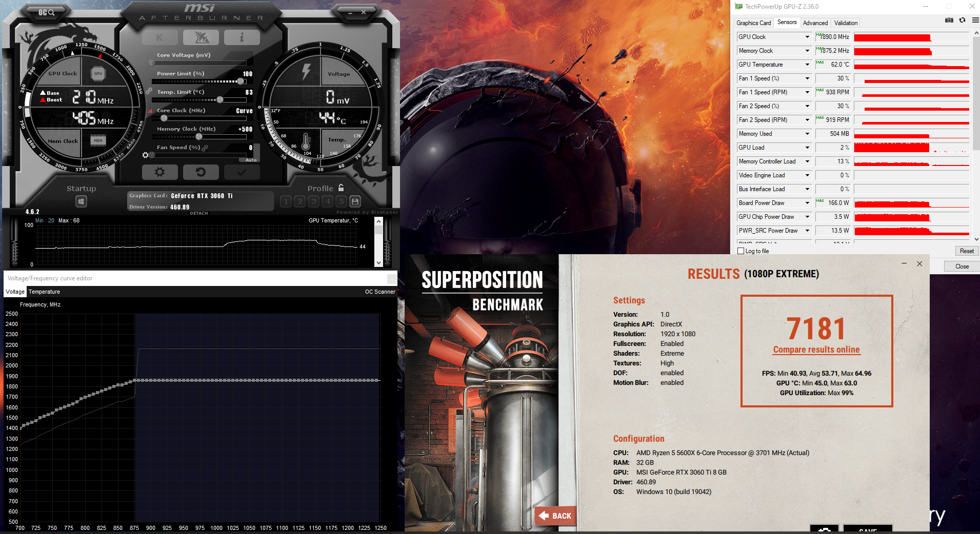
Task: Click the Close button in GPU-Z
Action: [x=962, y=266]
